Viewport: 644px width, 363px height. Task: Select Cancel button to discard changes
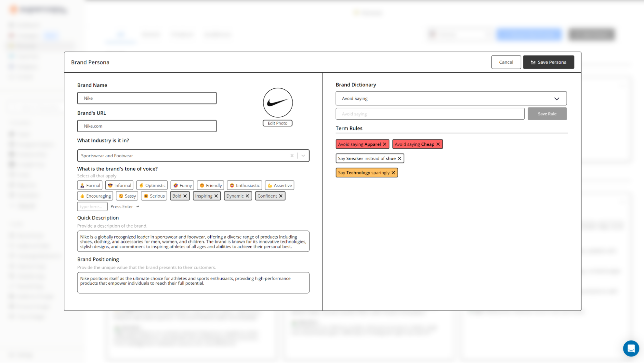point(505,62)
